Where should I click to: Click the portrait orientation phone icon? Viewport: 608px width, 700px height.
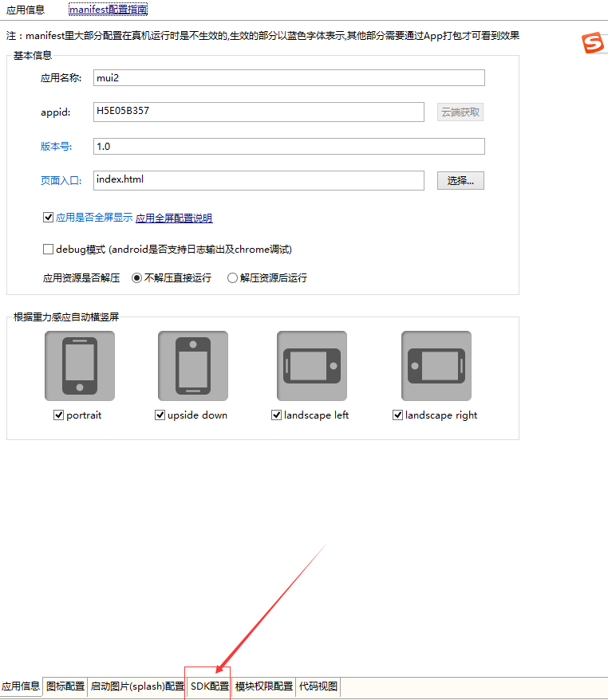[x=80, y=366]
